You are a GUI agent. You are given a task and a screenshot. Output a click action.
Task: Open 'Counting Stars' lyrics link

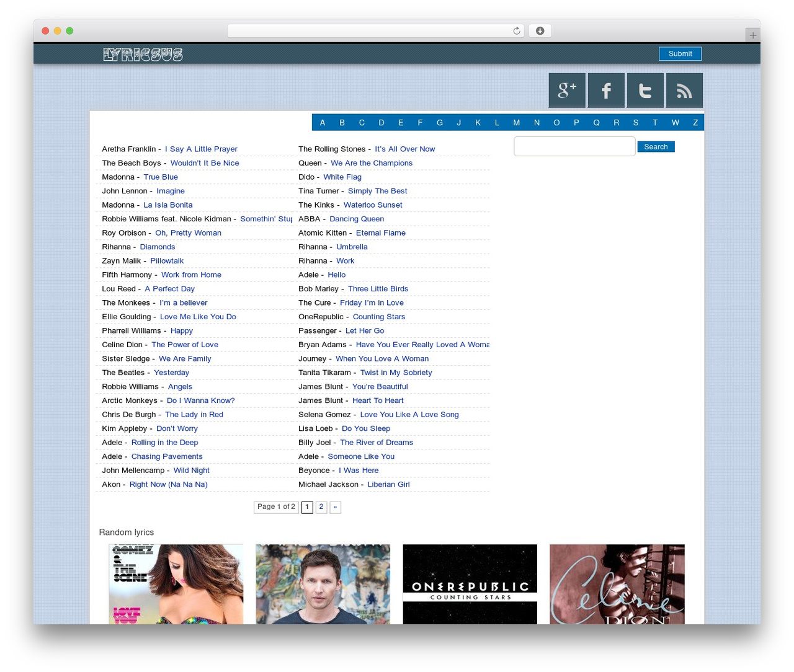379,317
